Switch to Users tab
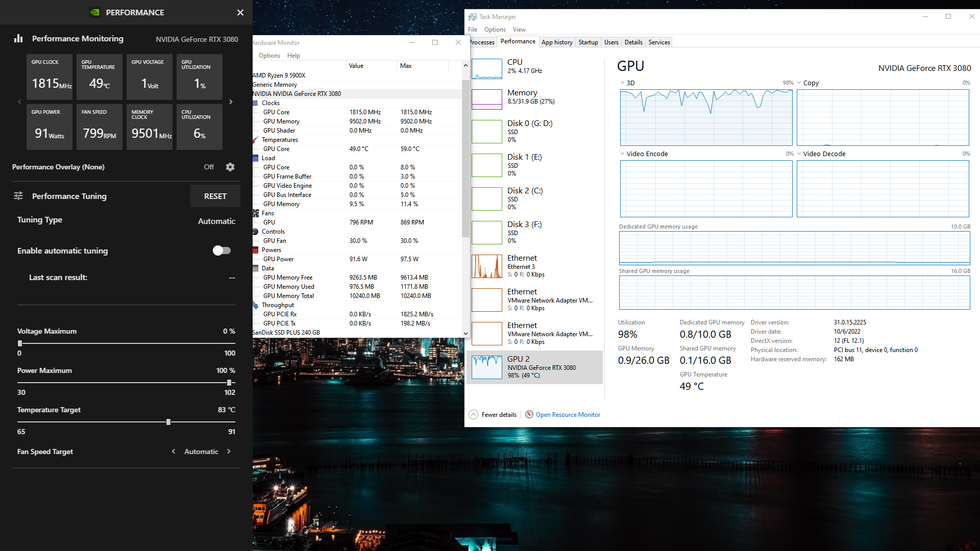This screenshot has width=980, height=551. [x=611, y=42]
